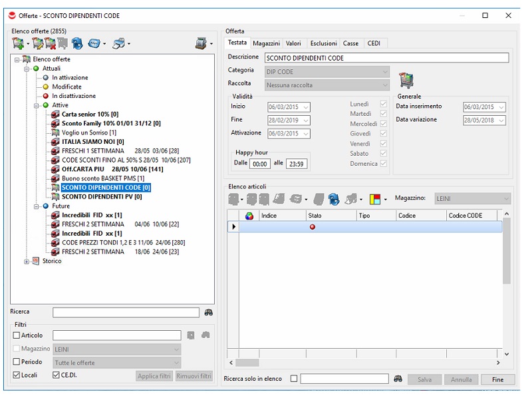Refresh the offers list with blue arrows icon
The image size is (532, 398).
(x=77, y=44)
